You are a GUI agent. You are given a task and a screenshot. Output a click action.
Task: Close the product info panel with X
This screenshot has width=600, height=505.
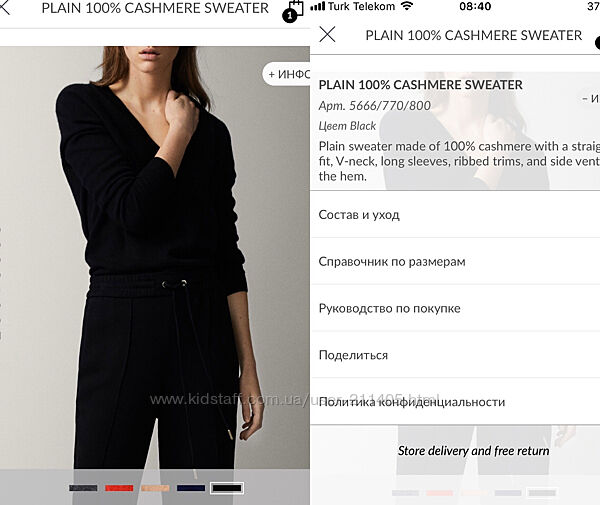pos(328,34)
